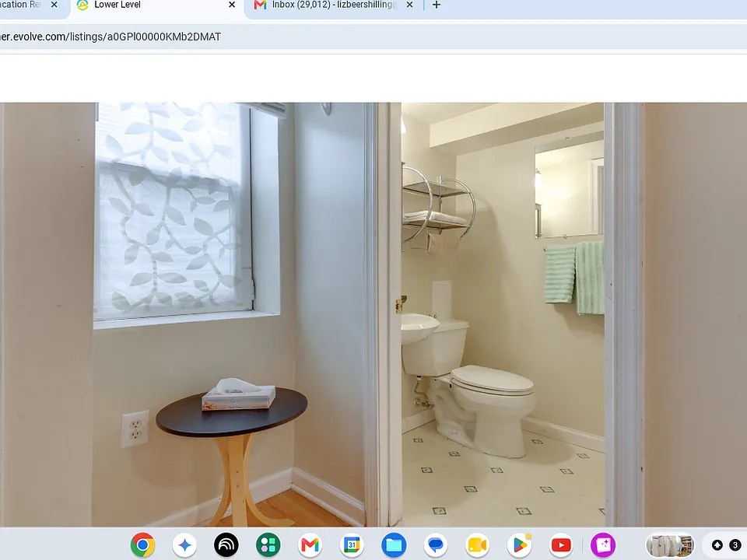
Task: Click the evolve.com listings address bar
Action: [x=373, y=37]
